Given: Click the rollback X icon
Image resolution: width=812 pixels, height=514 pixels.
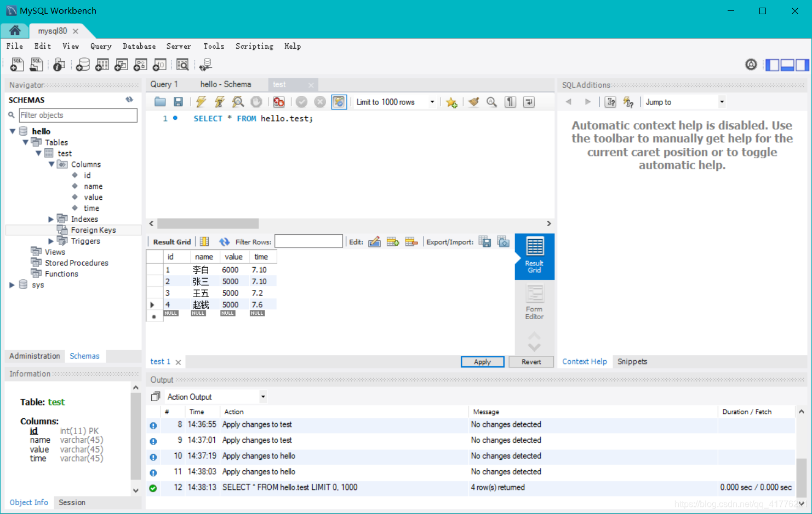Looking at the screenshot, I should pos(320,102).
